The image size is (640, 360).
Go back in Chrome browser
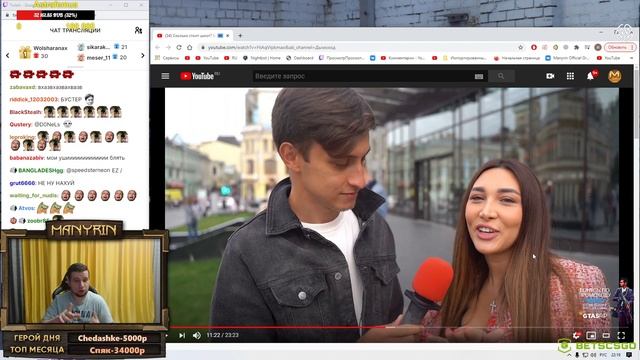click(158, 47)
